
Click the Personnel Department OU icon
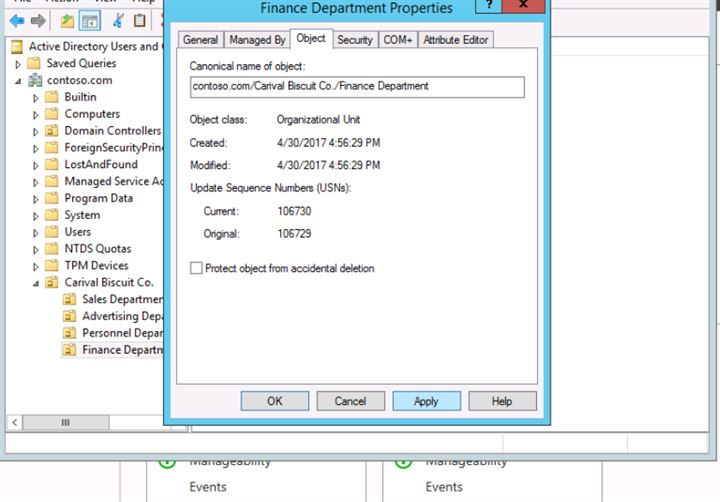tap(69, 333)
